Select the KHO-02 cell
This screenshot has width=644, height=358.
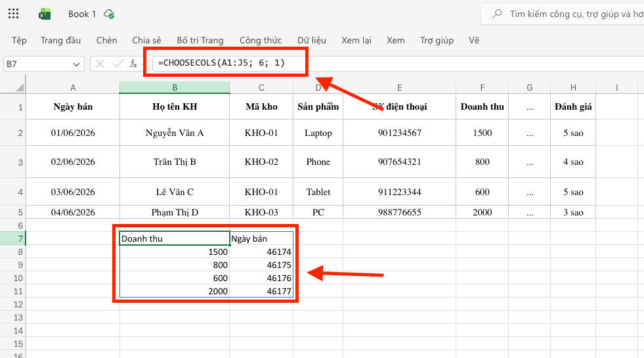pyautogui.click(x=261, y=162)
